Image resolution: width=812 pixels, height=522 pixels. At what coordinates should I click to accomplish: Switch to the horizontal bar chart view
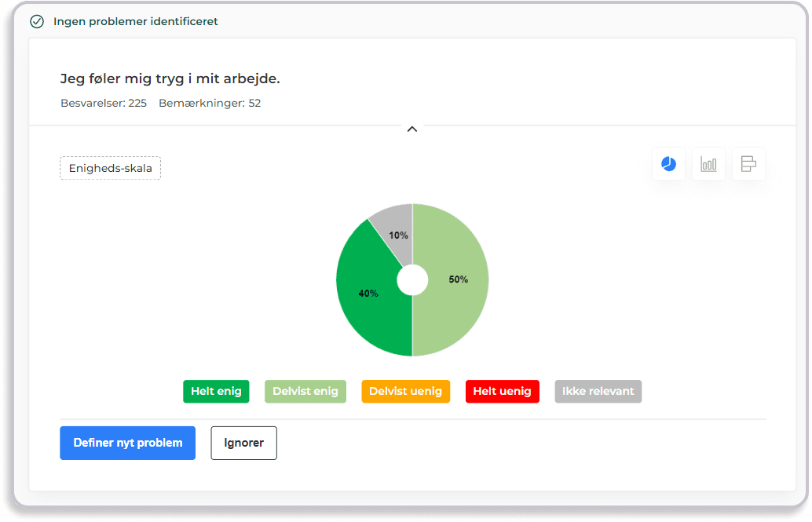(748, 164)
